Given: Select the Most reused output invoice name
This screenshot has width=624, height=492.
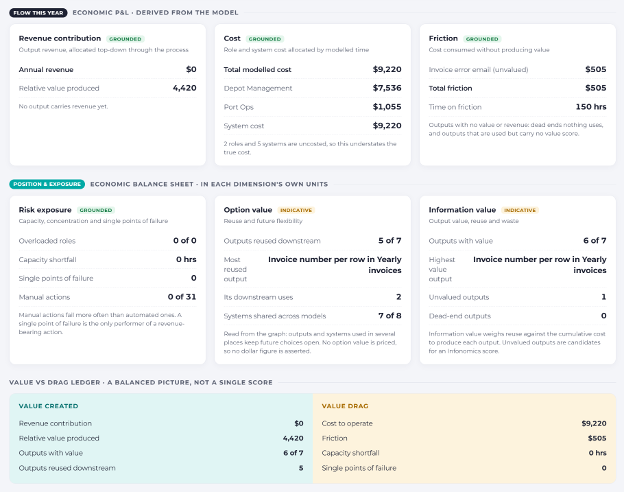Looking at the screenshot, I should (335, 265).
